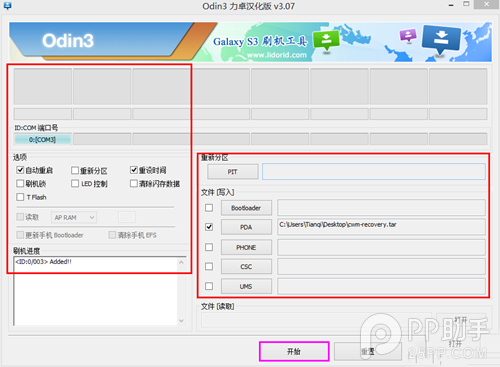Click the PDA file button

pyautogui.click(x=246, y=227)
